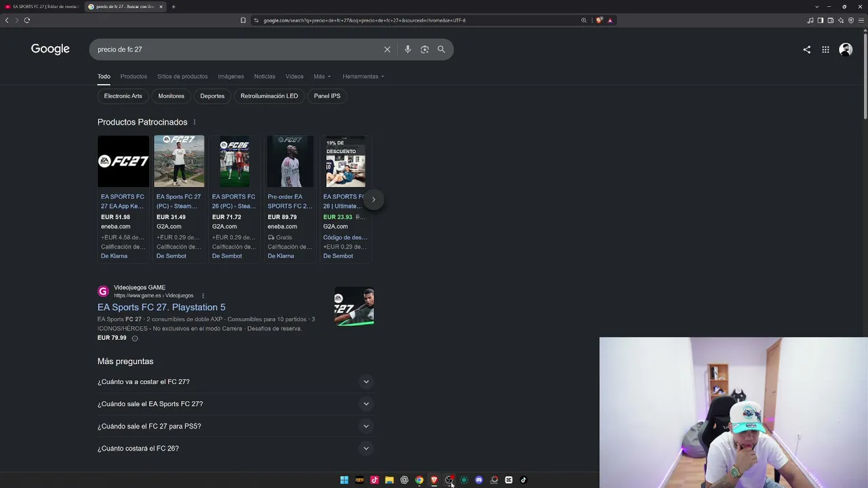
Task: Click the Google search input field
Action: click(x=237, y=49)
